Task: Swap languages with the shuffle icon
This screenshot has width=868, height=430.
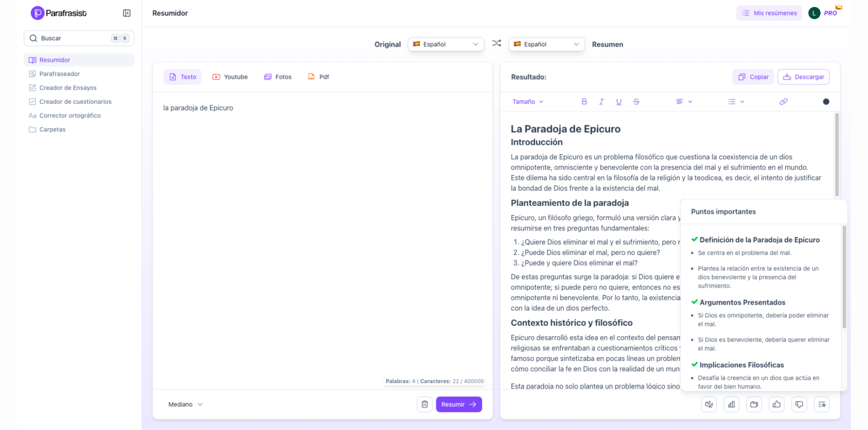Action: (496, 43)
